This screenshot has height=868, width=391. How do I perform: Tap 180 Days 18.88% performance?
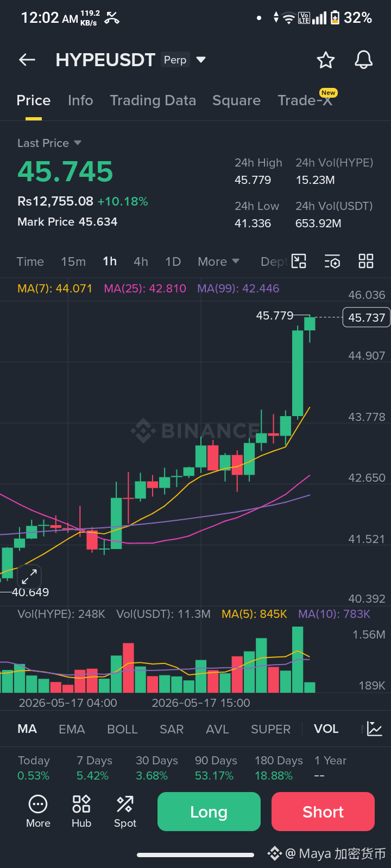tap(279, 768)
